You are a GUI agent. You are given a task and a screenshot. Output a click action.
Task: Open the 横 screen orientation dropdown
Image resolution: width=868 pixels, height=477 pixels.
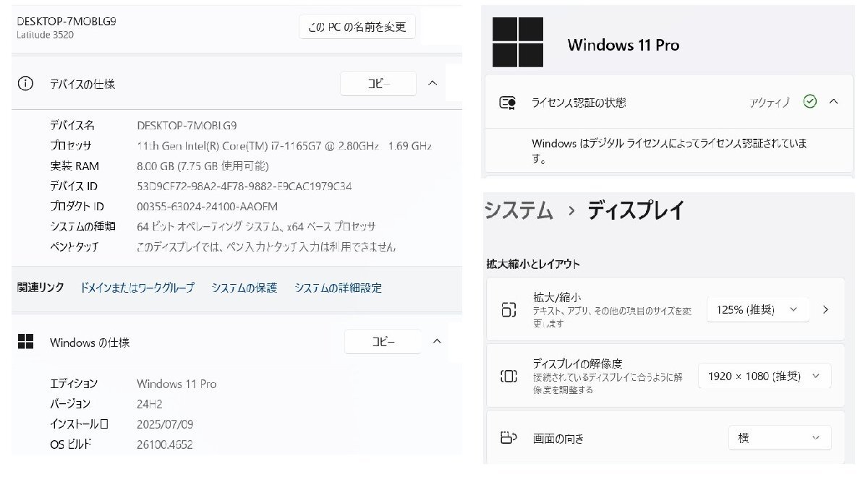[780, 438]
